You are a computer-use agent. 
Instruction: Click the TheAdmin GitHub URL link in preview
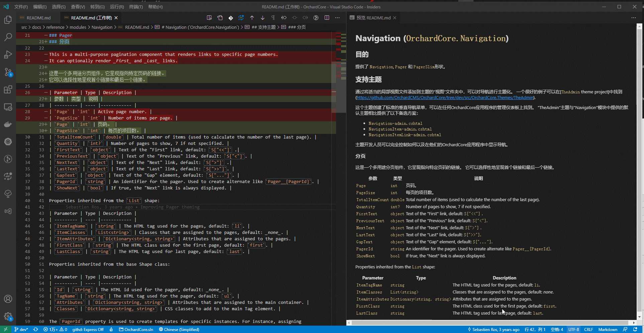445,97
